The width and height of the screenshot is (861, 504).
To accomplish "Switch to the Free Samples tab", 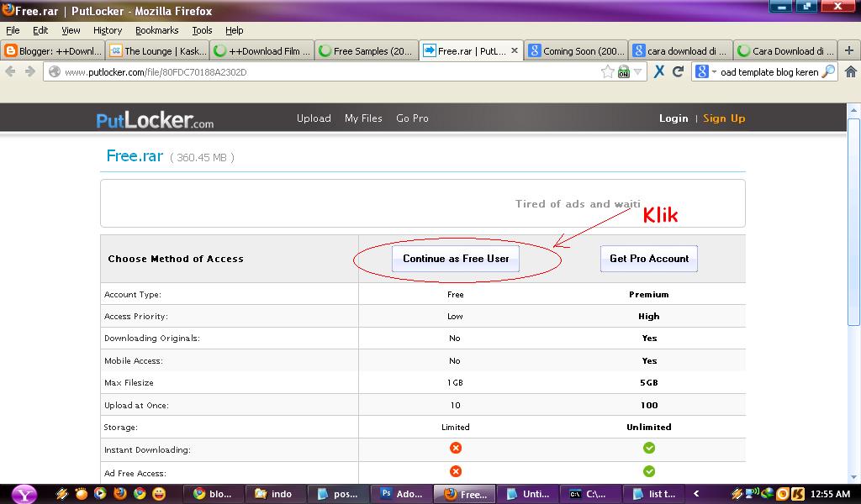I will click(367, 50).
